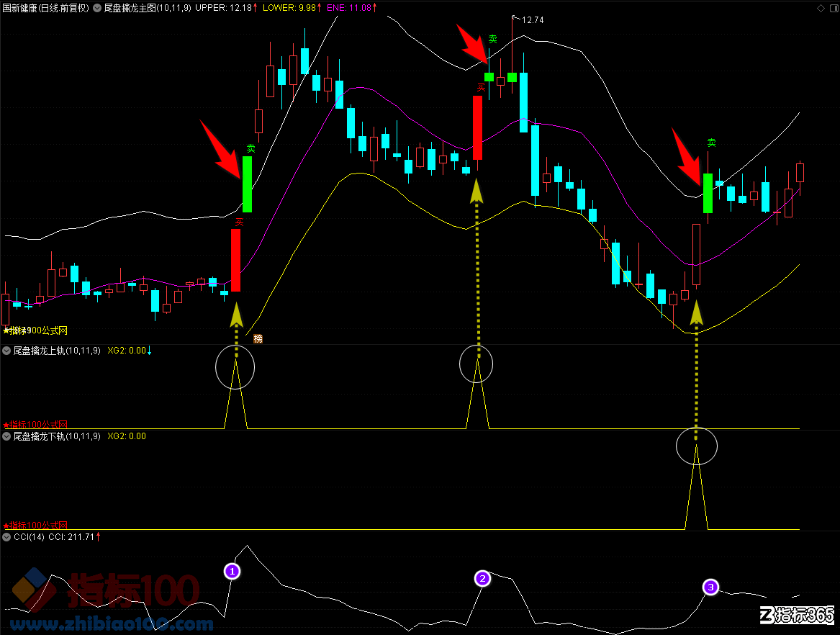
Task: Click the 尾盘擒龙下轨(10,11,9) panel label
Action: pyautogui.click(x=57, y=436)
